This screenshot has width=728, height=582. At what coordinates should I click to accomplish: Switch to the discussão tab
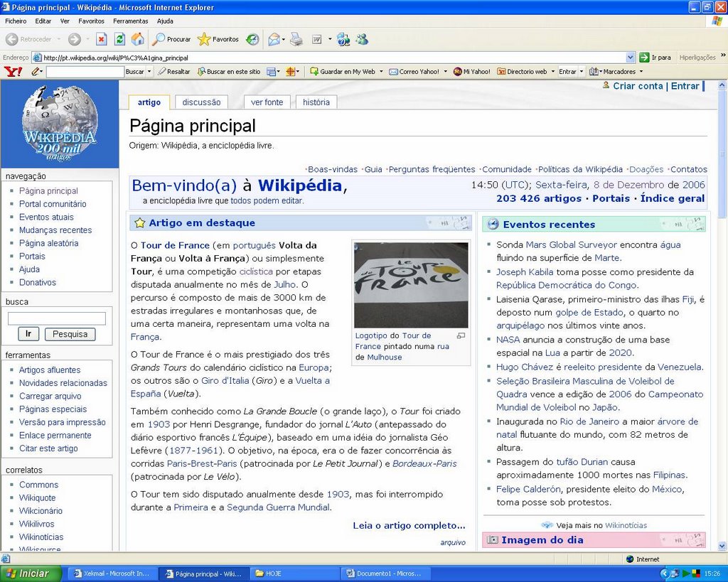pyautogui.click(x=201, y=102)
